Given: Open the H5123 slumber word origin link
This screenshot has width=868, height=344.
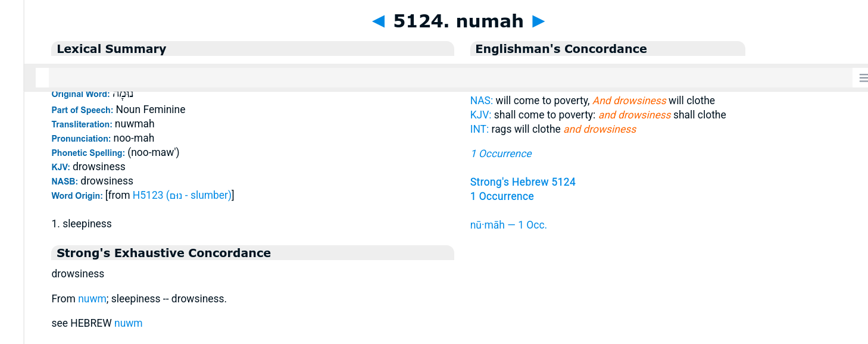Looking at the screenshot, I should [x=182, y=195].
